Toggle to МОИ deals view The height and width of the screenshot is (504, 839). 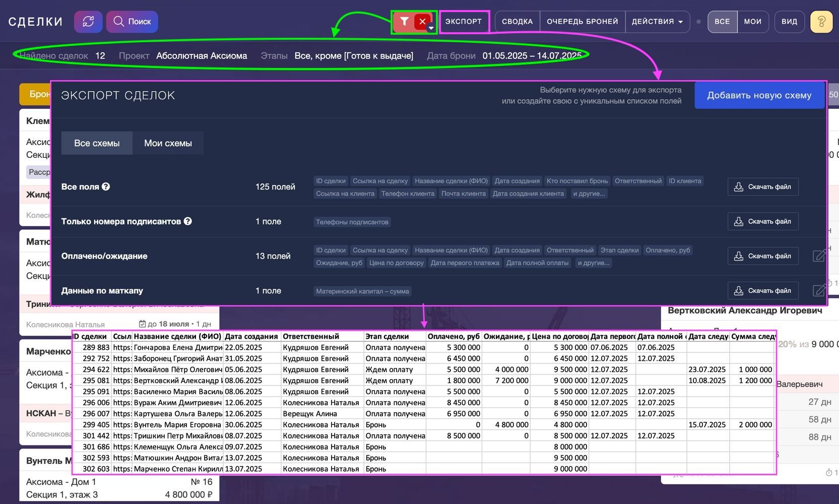click(752, 22)
